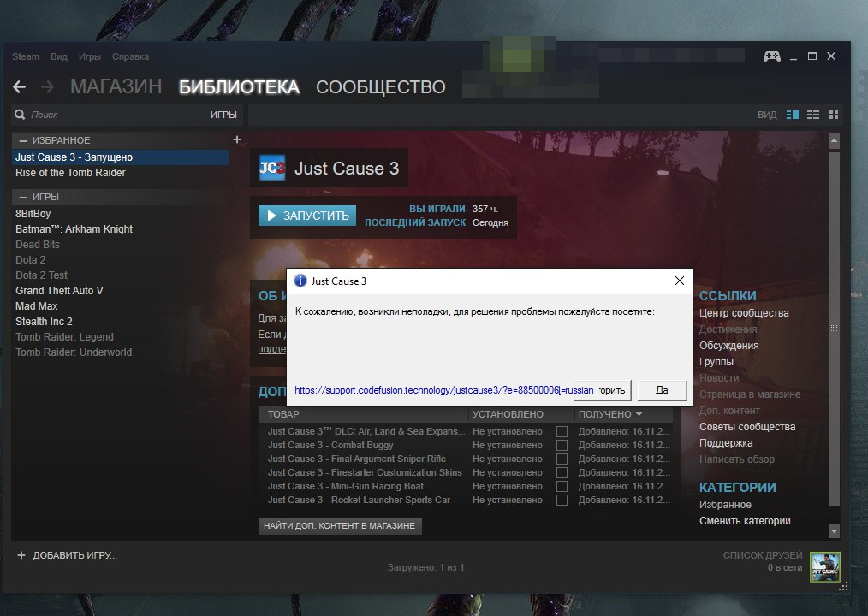Open the Справка menu
The height and width of the screenshot is (616, 868).
point(130,56)
